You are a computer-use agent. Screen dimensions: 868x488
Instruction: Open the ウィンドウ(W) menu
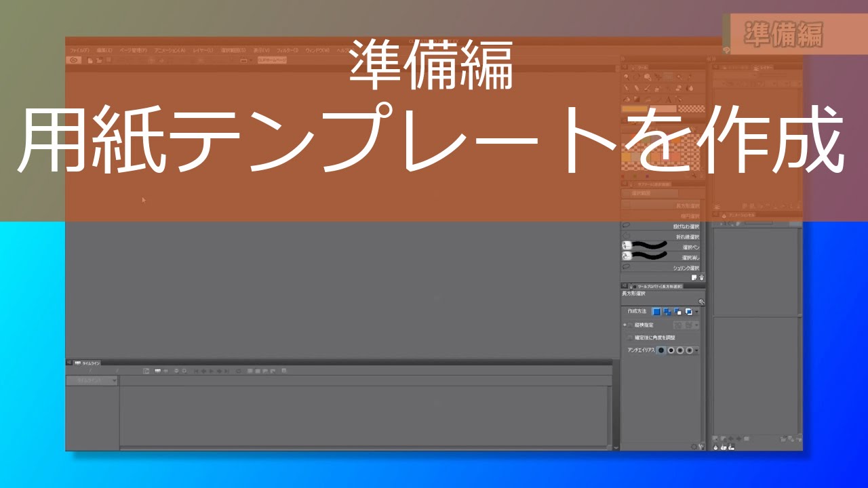click(317, 50)
